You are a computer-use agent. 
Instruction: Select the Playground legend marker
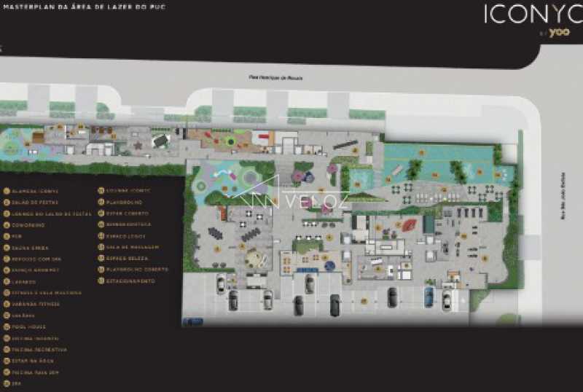coord(100,203)
